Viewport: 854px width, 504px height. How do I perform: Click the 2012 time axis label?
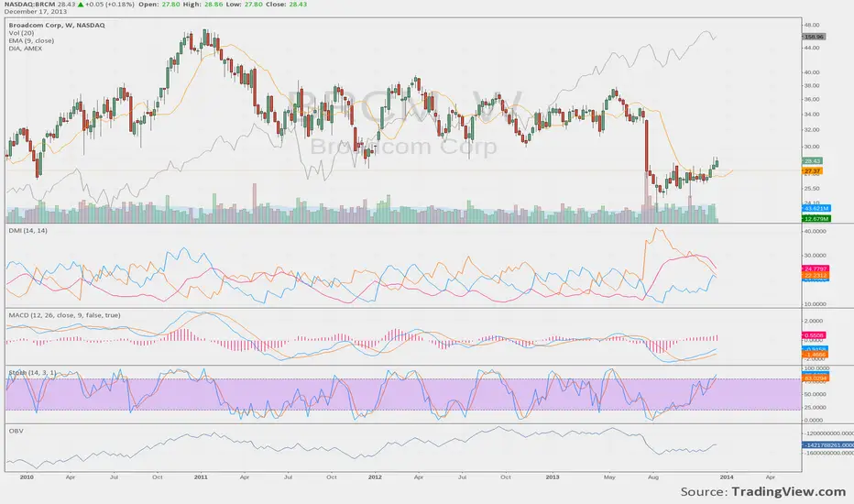pyautogui.click(x=375, y=477)
